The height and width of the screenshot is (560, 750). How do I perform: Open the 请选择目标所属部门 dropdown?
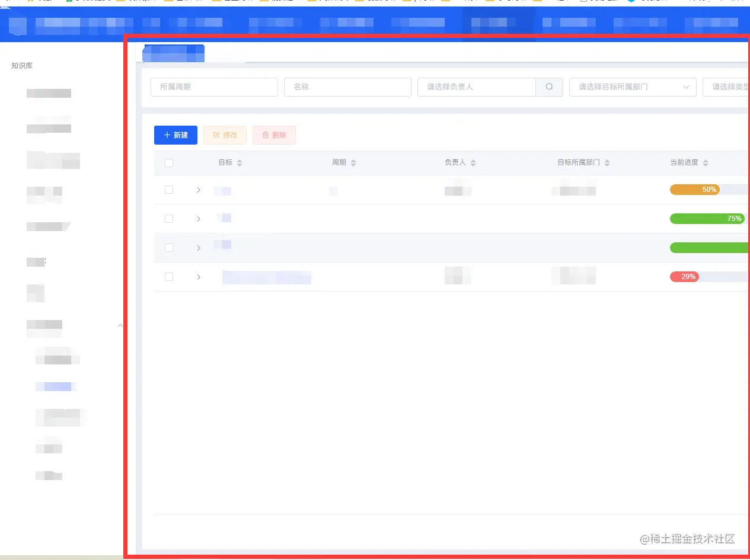coord(633,87)
